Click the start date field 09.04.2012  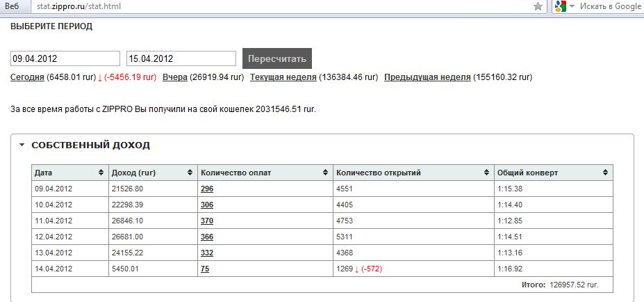[65, 58]
